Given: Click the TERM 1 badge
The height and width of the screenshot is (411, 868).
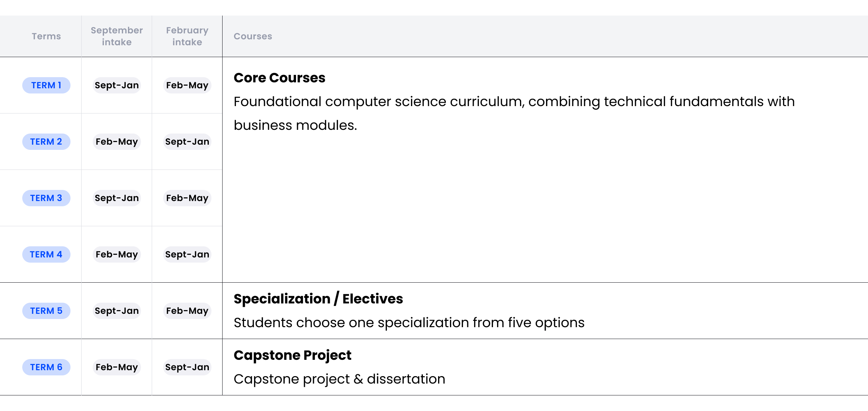Looking at the screenshot, I should click(x=46, y=85).
